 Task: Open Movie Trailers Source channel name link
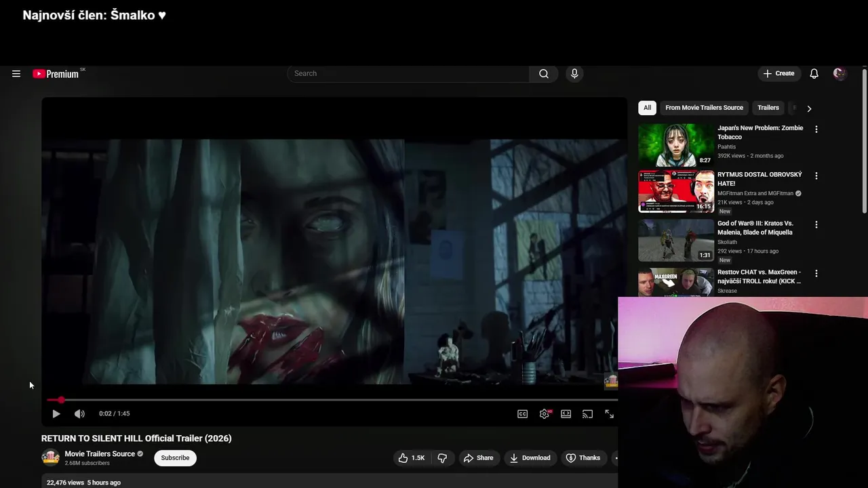[100, 454]
